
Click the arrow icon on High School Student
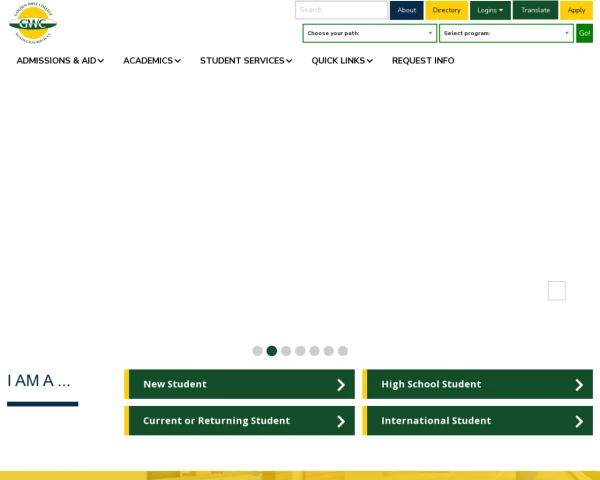pos(578,385)
